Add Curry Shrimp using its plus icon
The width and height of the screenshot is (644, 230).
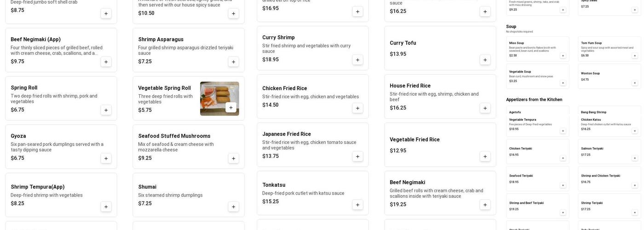tap(357, 60)
